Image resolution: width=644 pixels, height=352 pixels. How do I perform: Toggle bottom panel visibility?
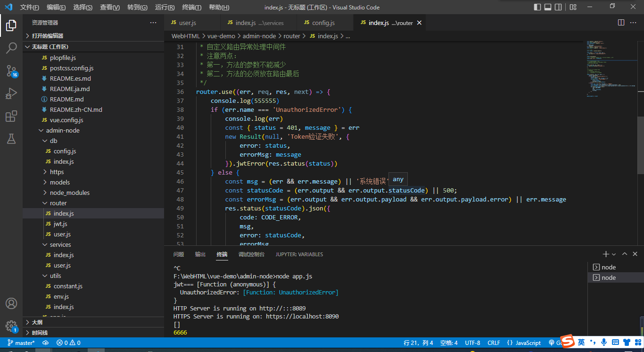click(548, 7)
